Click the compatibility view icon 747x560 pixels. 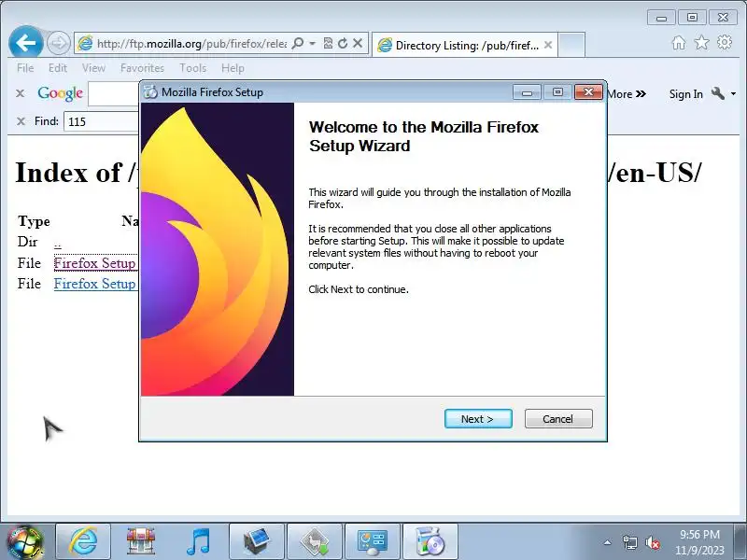(328, 43)
